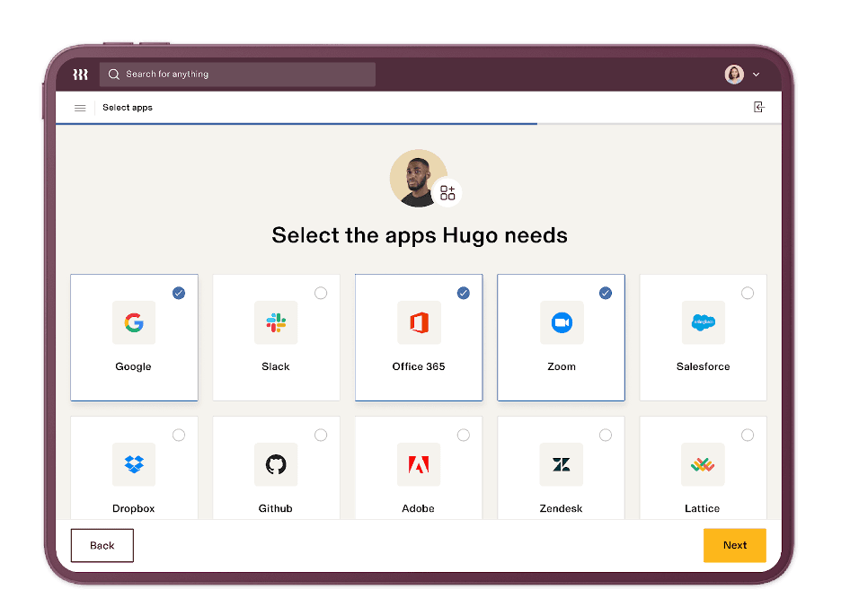
Task: Check the Lattice selection checkbox
Action: 748,435
